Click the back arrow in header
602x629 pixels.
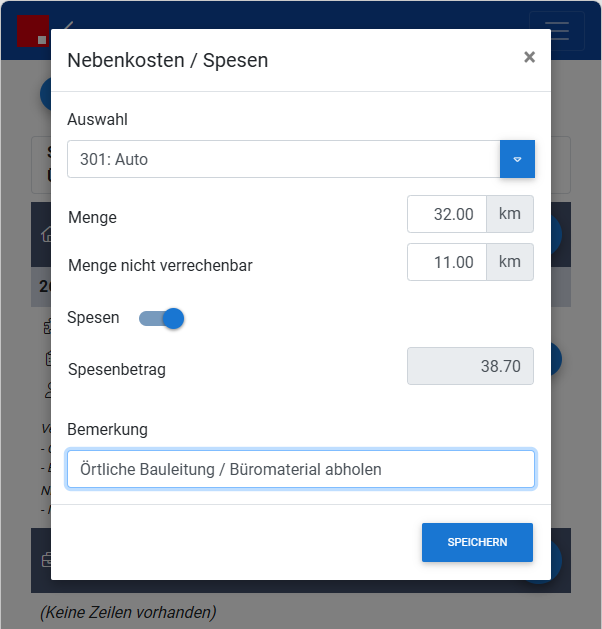point(69,25)
